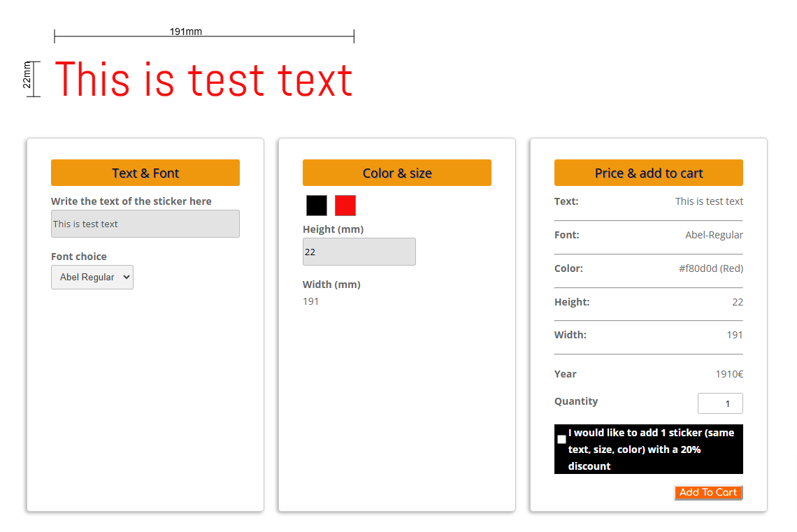This screenshot has height=532, width=797.
Task: Click the #f80d0d (Red) color value
Action: pos(710,268)
